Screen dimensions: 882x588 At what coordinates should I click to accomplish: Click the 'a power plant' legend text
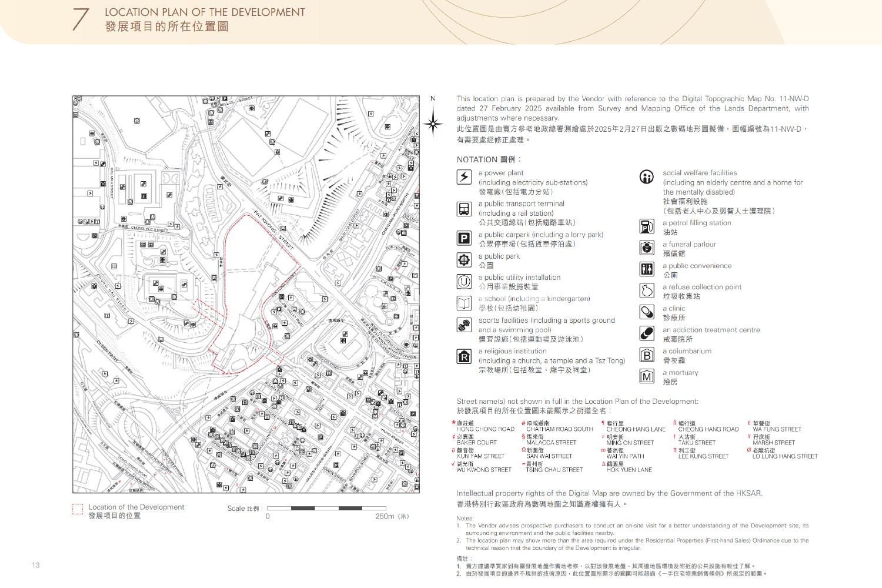(x=501, y=173)
